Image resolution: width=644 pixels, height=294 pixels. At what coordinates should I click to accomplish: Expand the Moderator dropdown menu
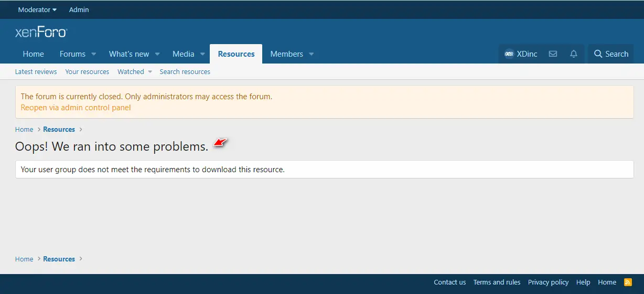coord(37,9)
